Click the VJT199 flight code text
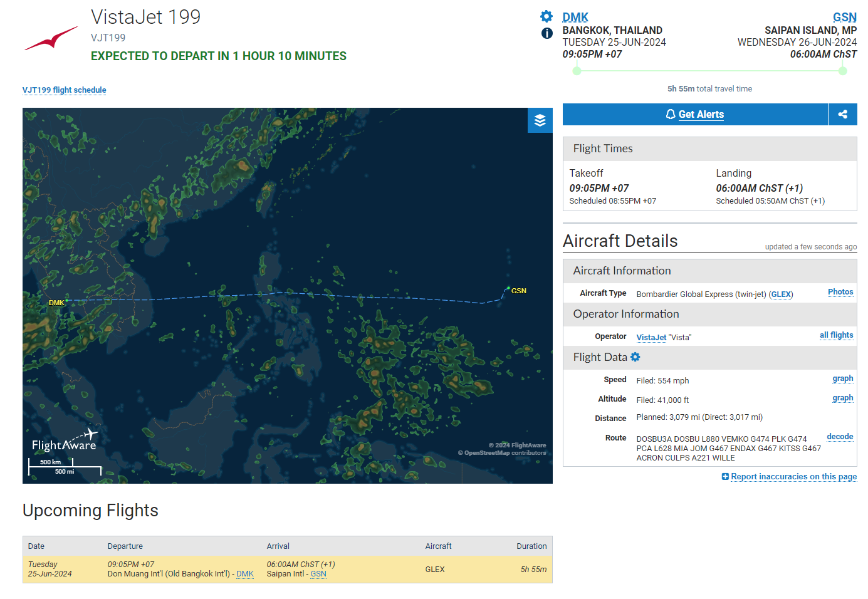868x599 pixels. point(108,38)
